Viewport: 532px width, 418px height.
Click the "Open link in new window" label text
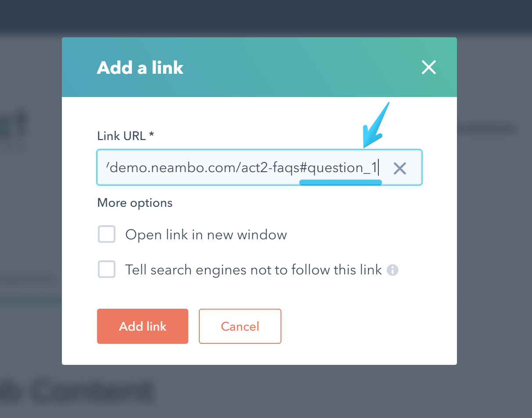(206, 235)
